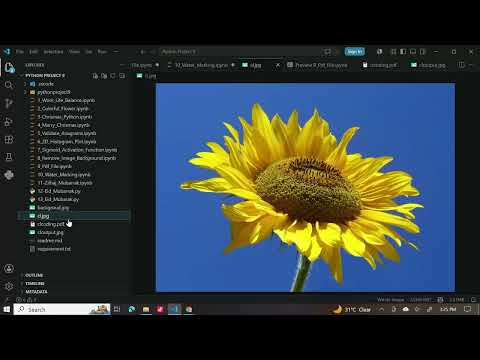Open the readme.md file

pos(50,241)
